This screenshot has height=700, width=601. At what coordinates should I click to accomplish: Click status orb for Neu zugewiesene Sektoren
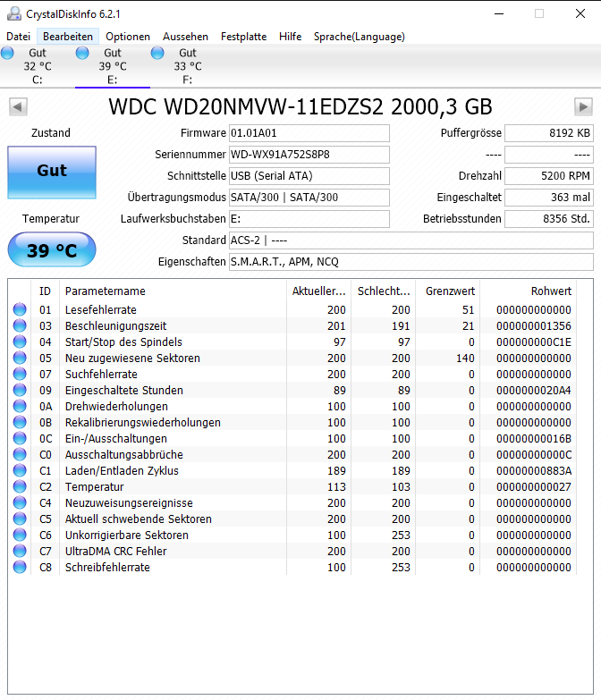(x=20, y=358)
